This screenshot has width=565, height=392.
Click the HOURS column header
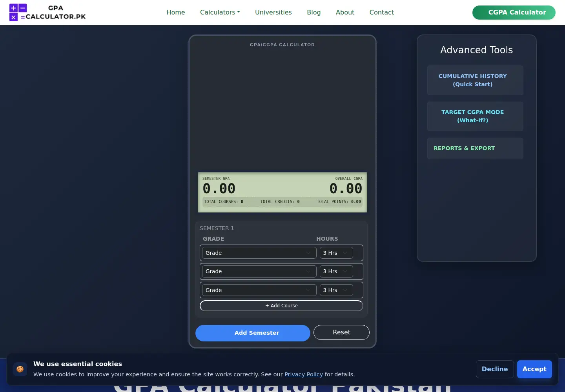(x=327, y=239)
